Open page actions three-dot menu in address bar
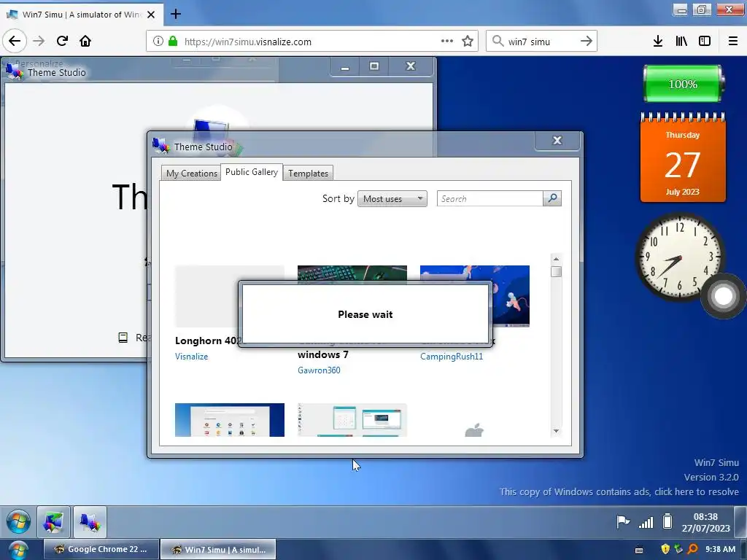 click(x=447, y=41)
